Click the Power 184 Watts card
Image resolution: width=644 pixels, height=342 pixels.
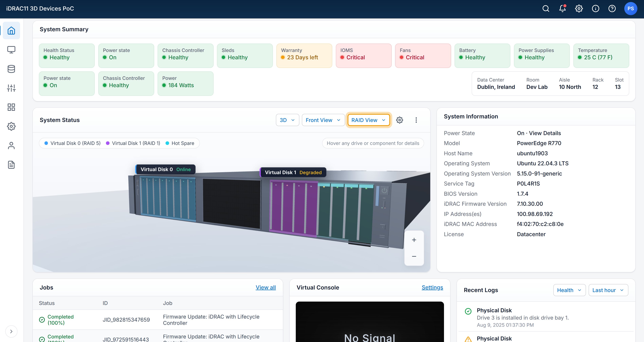pos(186,84)
